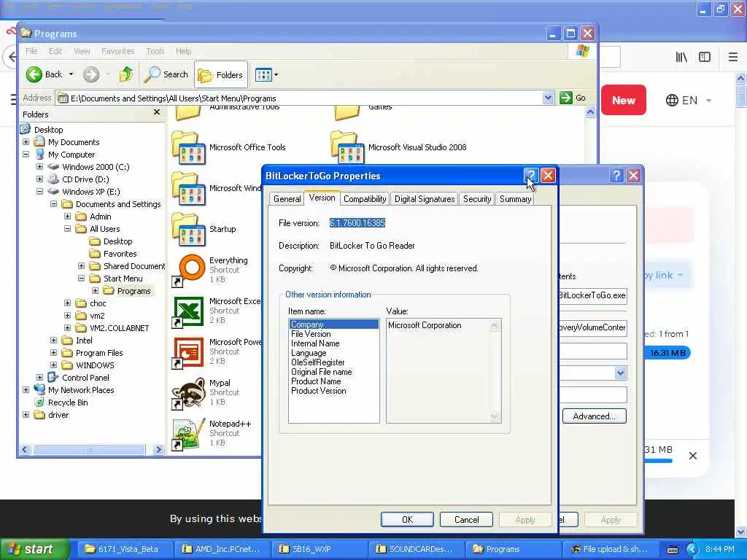Click the Start button on taskbar
This screenshot has width=747, height=560.
tap(34, 549)
